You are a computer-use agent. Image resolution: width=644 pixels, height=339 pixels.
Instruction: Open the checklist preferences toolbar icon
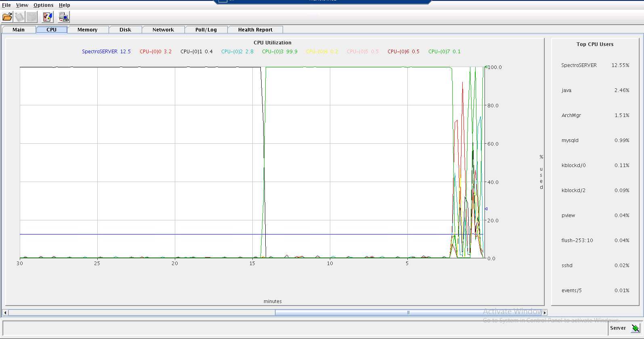point(48,17)
